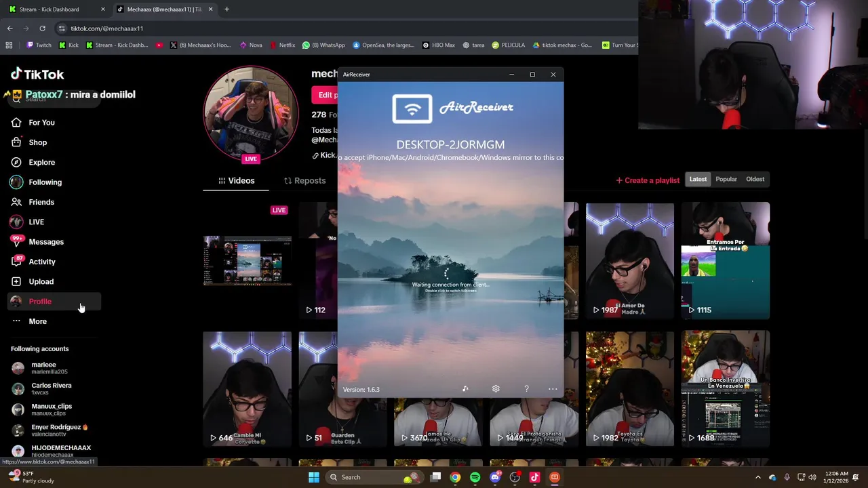
Task: Open HBO Max bookmark
Action: 438,45
